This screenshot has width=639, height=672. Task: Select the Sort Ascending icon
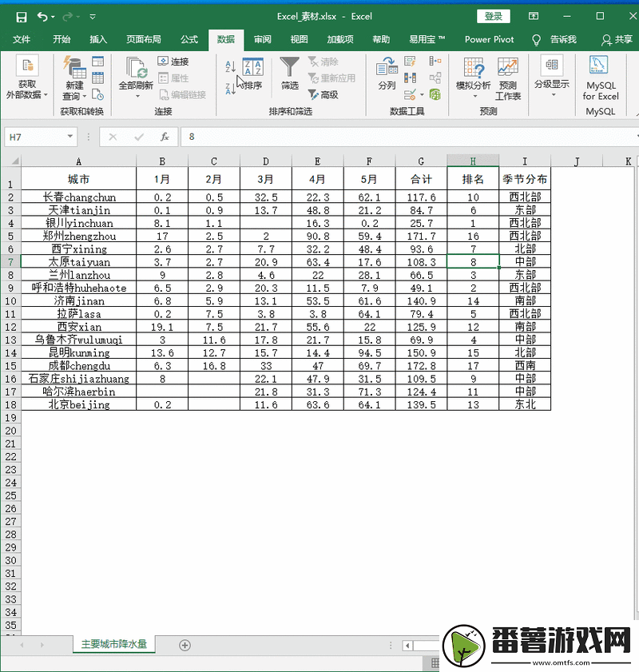pos(230,66)
